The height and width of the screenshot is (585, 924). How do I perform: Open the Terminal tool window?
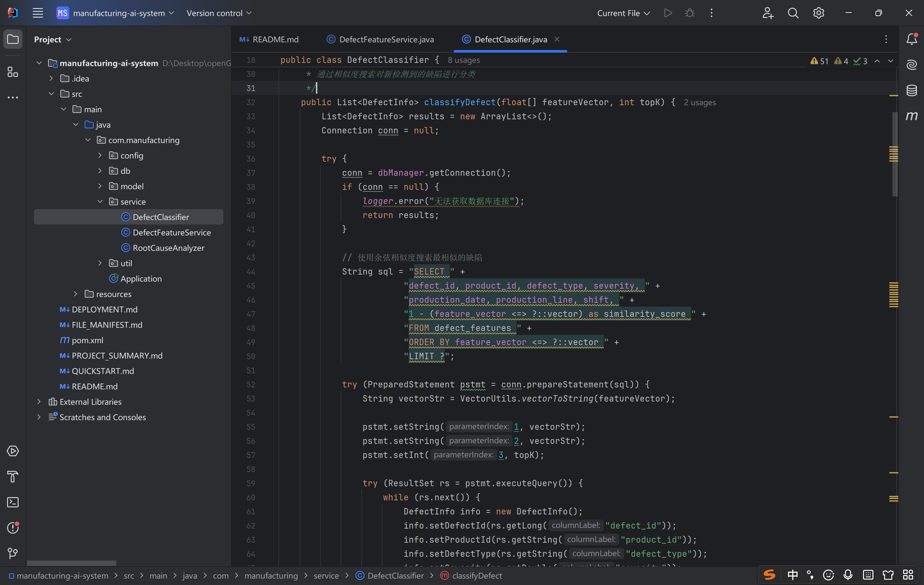13,502
